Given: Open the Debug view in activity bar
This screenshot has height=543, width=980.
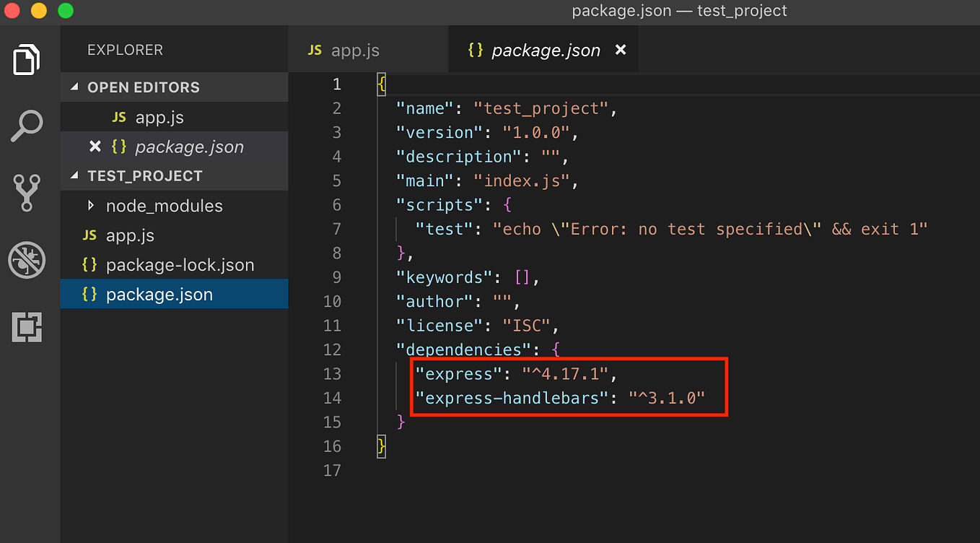Looking at the screenshot, I should (x=27, y=260).
